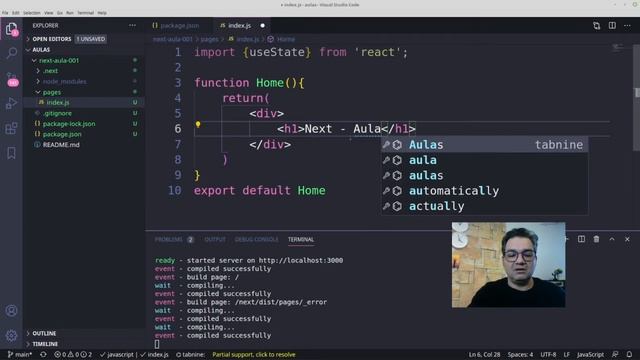Open notifications bell in status bar

pyautogui.click(x=629, y=354)
